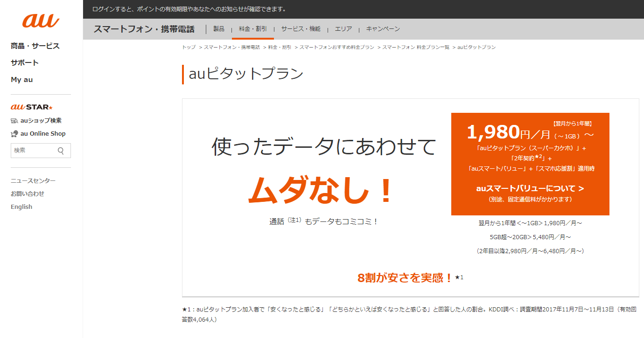644x338 pixels.
Task: Click the auピタットプラン page heading
Action: (246, 74)
